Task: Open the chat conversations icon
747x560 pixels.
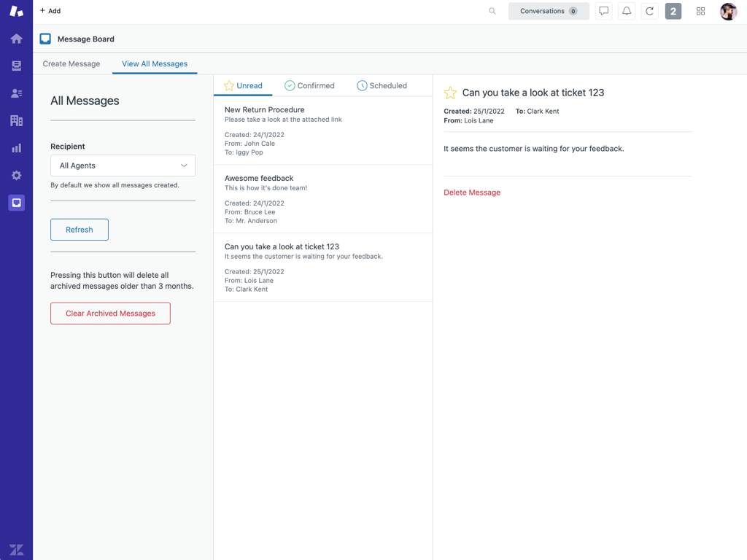Action: [x=603, y=11]
